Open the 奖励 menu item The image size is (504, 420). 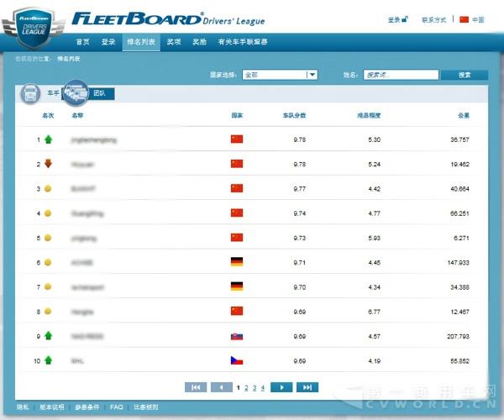tap(200, 42)
